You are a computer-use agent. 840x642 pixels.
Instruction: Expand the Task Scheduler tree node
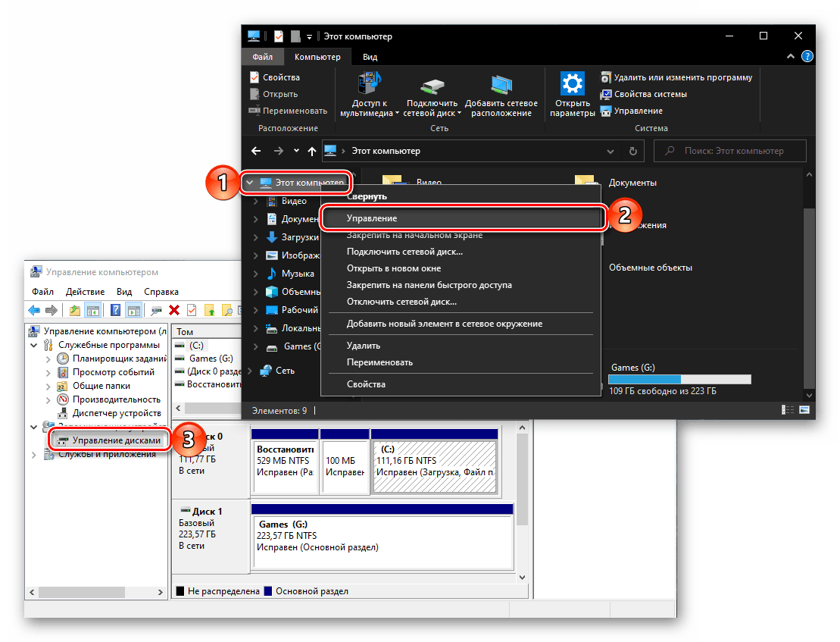(x=48, y=359)
